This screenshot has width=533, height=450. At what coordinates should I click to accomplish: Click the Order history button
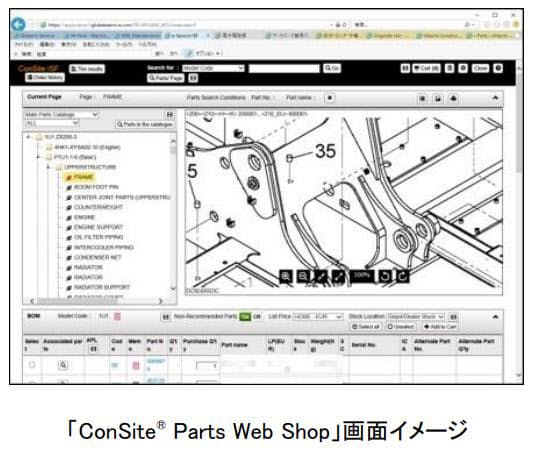click(45, 77)
